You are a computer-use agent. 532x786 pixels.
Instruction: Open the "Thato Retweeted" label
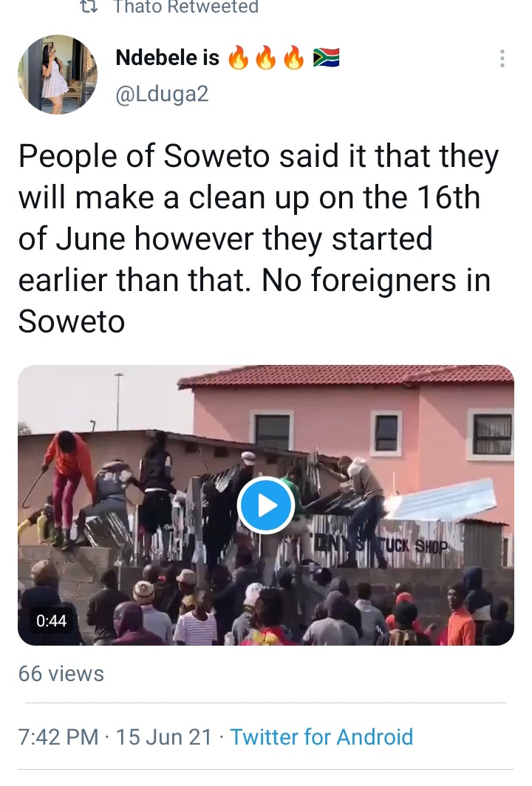(x=186, y=7)
